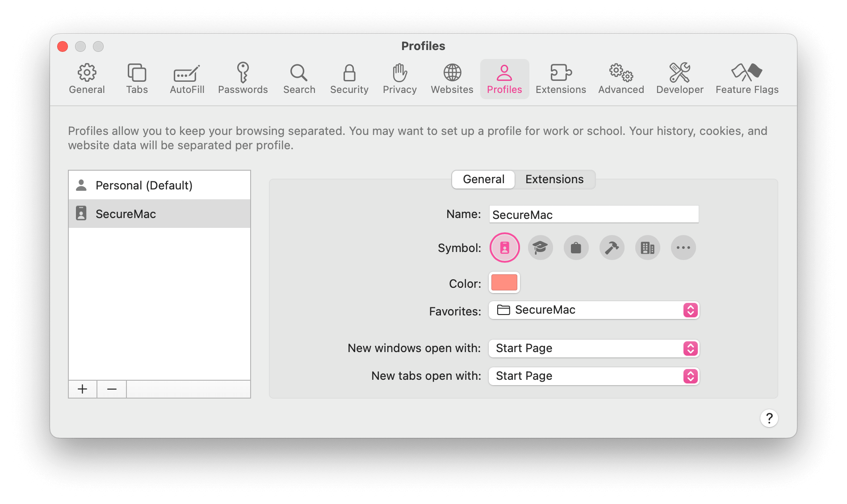Open the Feature Flags settings pane
The width and height of the screenshot is (847, 504).
click(746, 79)
